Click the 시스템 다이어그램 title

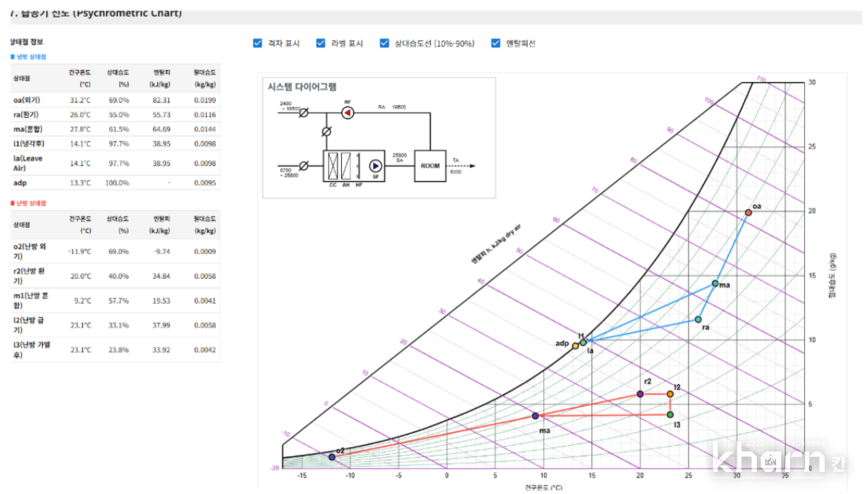304,87
